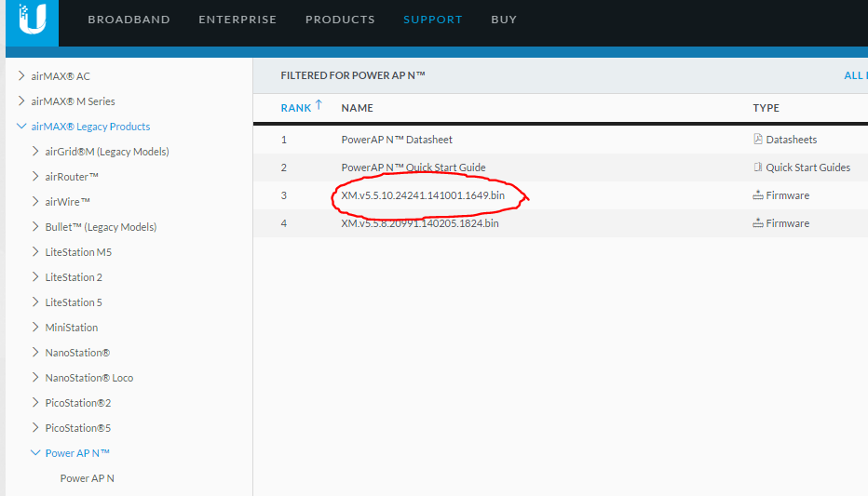Viewport: 868px width, 496px height.
Task: Expand the MiniStation chevron
Action: (35, 328)
